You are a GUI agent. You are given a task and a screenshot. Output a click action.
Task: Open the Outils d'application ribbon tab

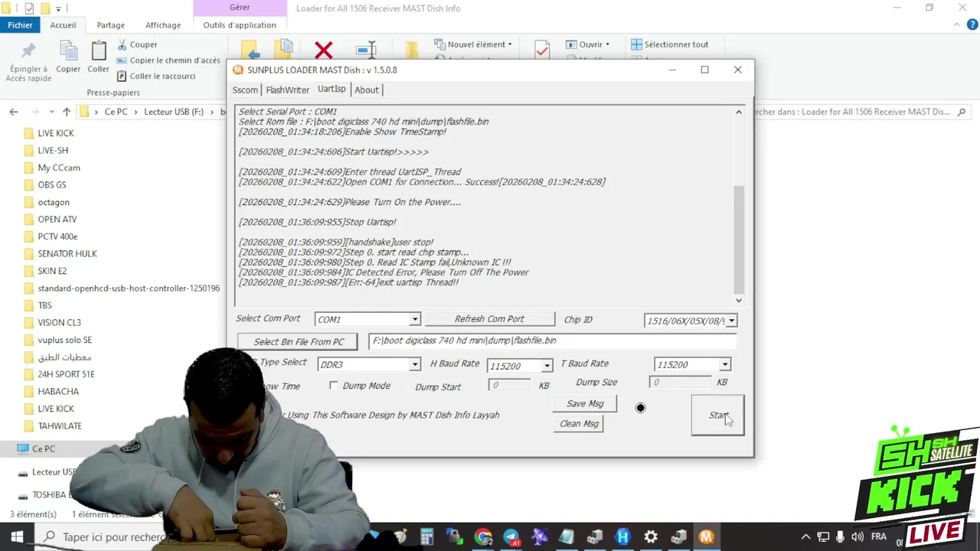point(240,24)
